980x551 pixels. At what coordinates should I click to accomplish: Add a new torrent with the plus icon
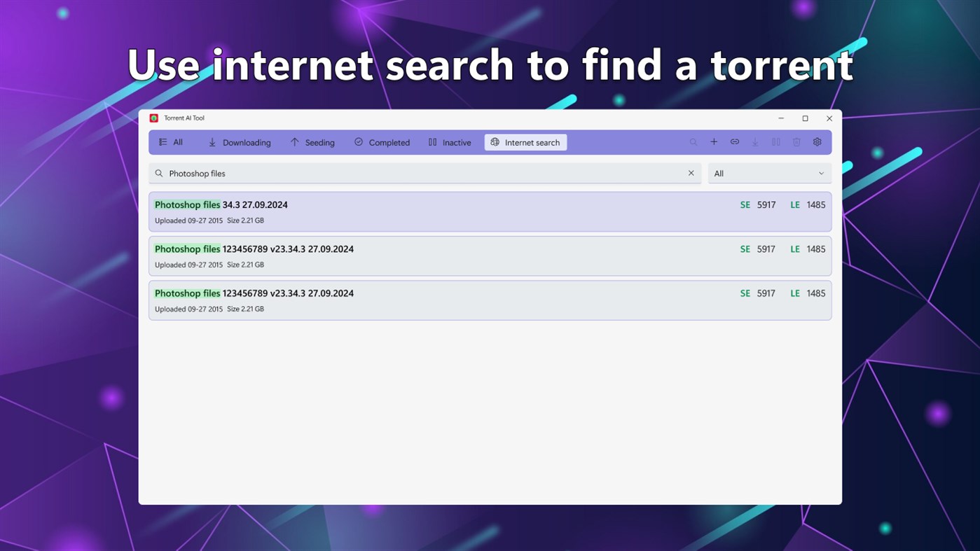(714, 142)
